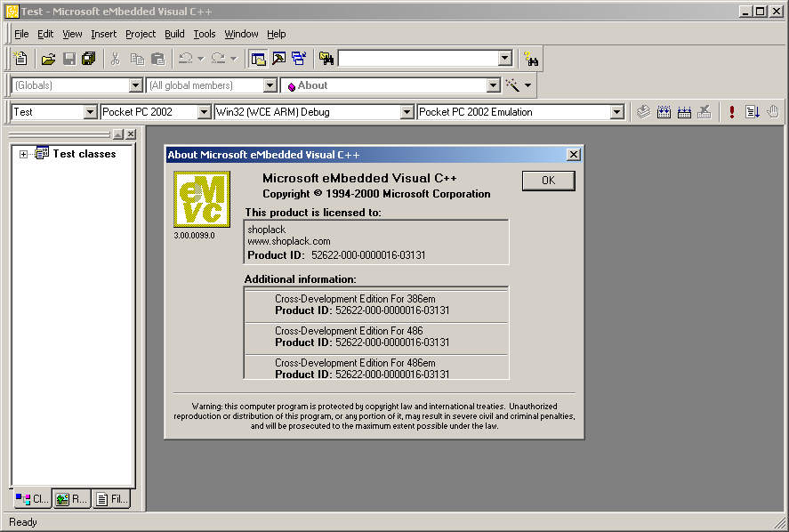Toggle the Output window icon

click(278, 59)
